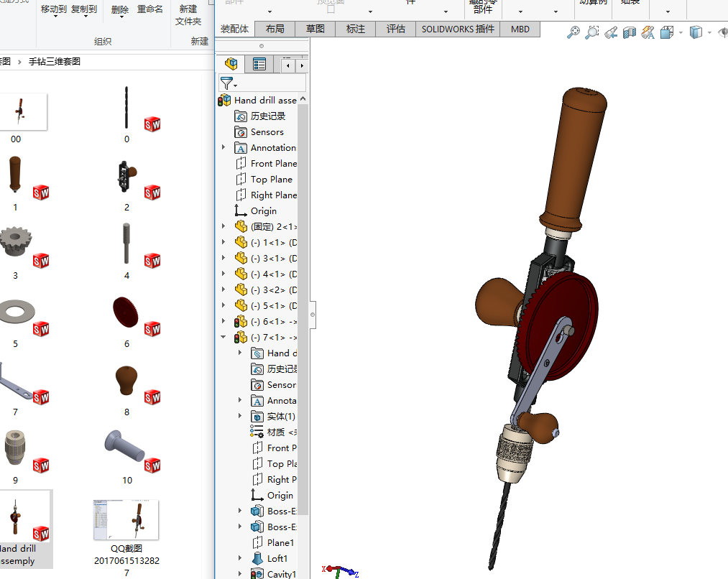The width and height of the screenshot is (728, 579).
Task: Open the PropertyManager tab icon
Action: coord(259,65)
